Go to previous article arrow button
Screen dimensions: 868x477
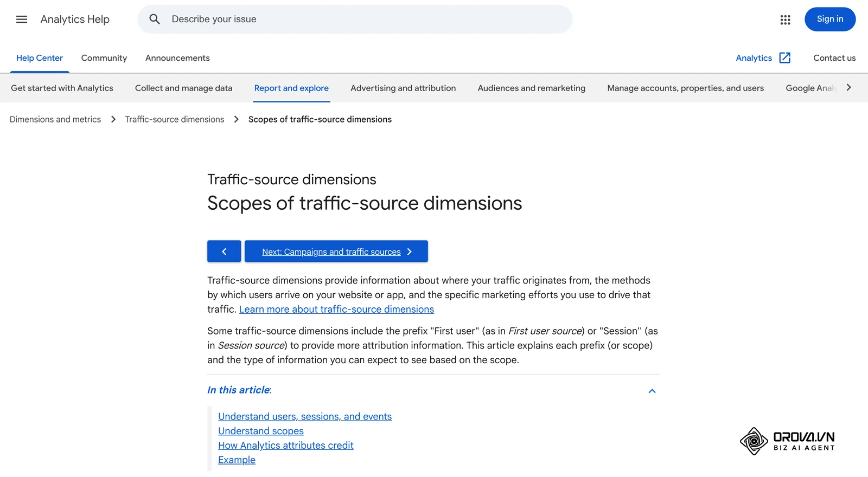click(x=224, y=252)
